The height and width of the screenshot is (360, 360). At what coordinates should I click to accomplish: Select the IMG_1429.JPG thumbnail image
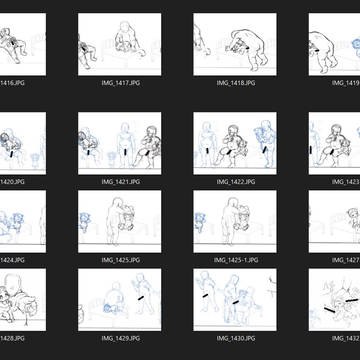tap(119, 300)
